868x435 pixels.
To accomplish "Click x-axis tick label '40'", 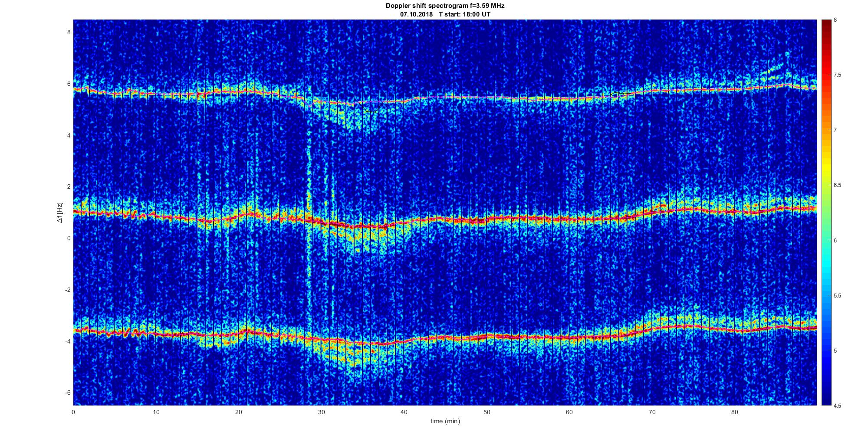I will (x=404, y=412).
